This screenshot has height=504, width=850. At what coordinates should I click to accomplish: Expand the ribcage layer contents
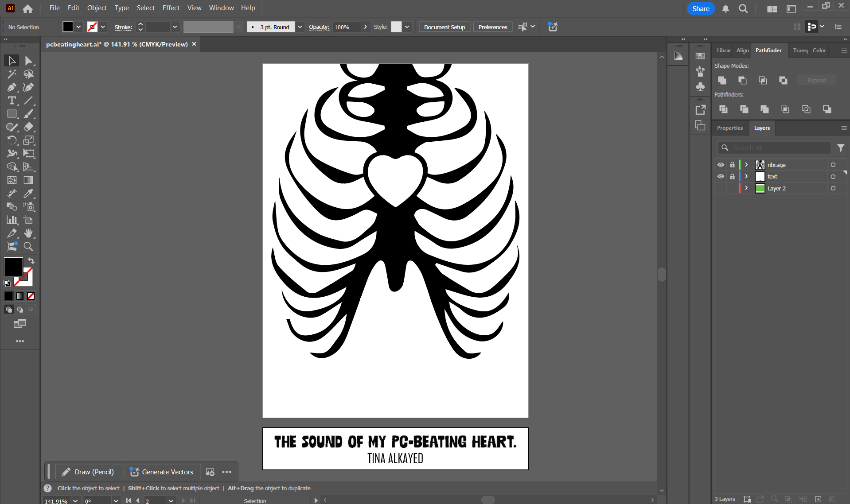coord(745,164)
